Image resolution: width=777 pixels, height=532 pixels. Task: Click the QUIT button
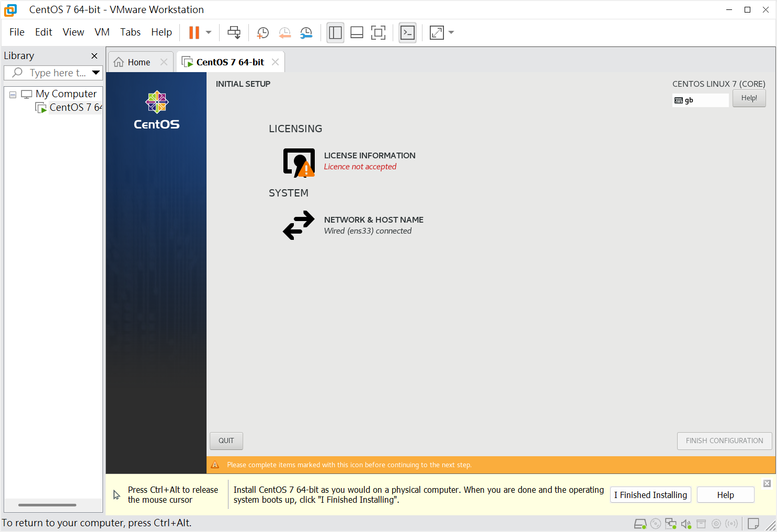coord(226,441)
